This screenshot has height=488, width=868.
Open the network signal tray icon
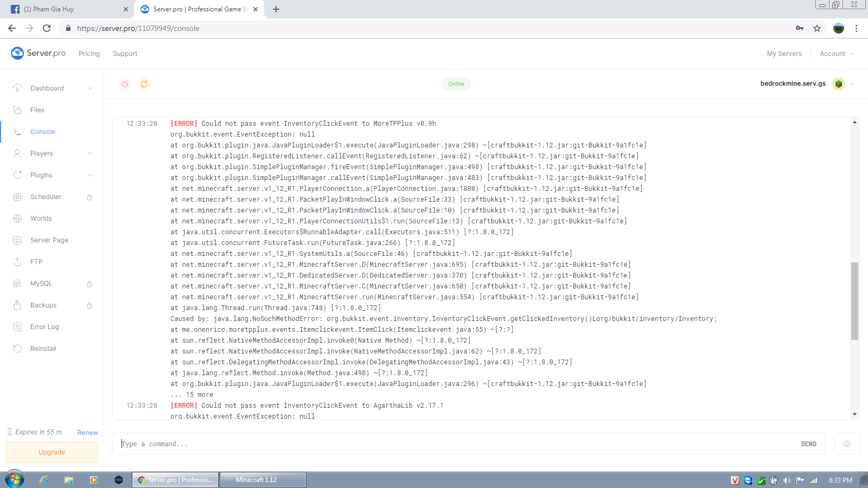tap(813, 480)
